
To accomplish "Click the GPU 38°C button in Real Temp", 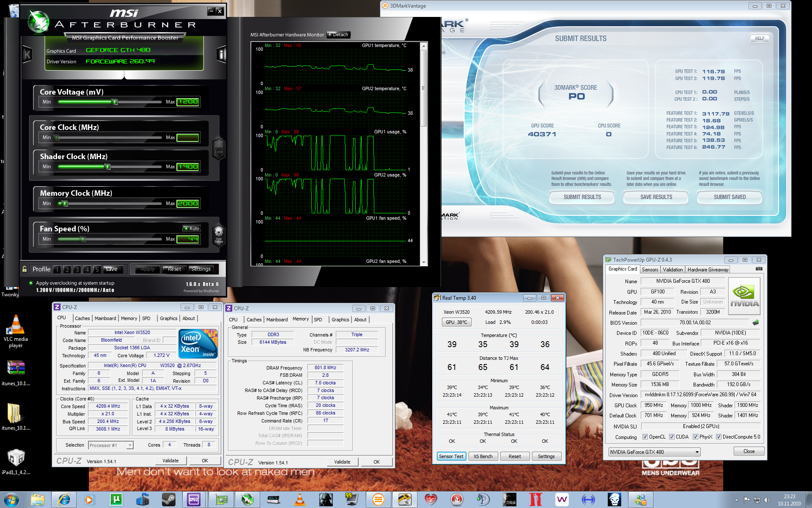I will point(456,322).
